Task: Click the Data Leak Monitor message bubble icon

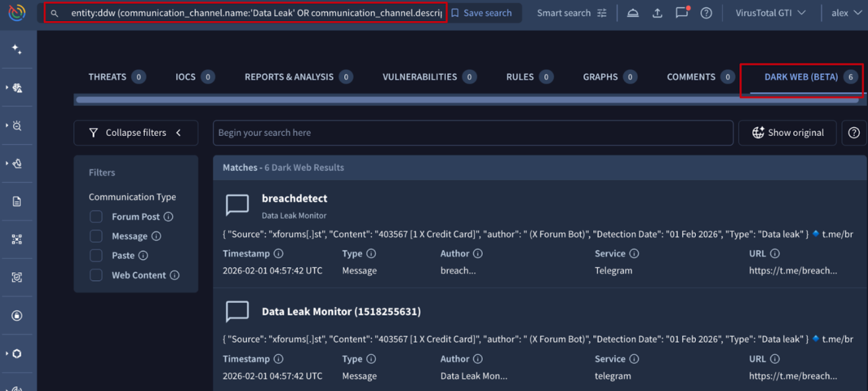Action: coord(237,311)
